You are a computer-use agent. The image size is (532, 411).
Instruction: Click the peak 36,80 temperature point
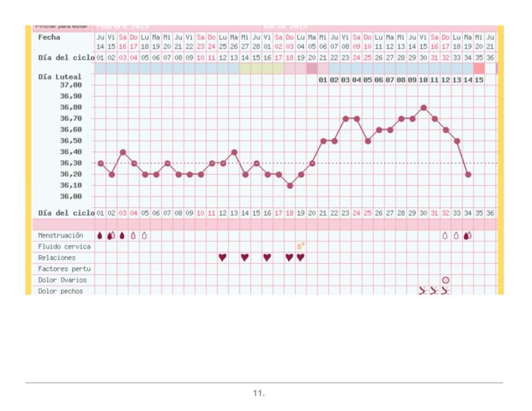click(423, 107)
